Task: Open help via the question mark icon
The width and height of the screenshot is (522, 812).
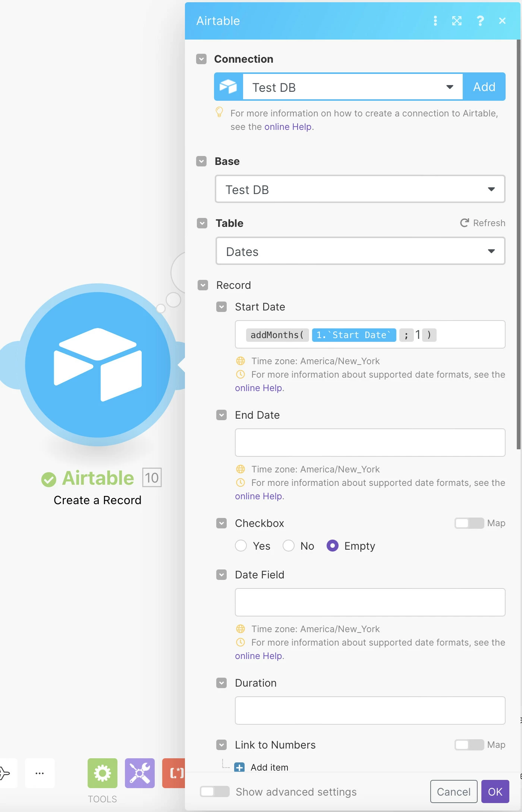Action: (x=480, y=21)
